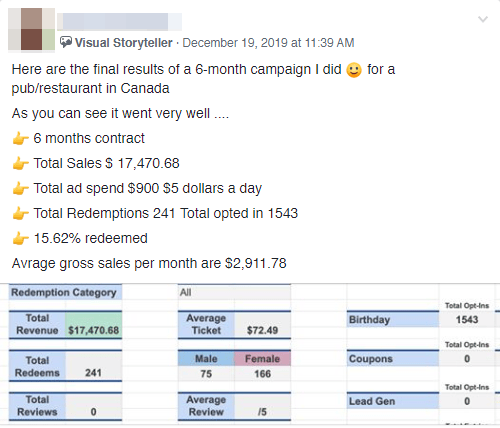Click the smiley emoji in the post

click(x=354, y=70)
